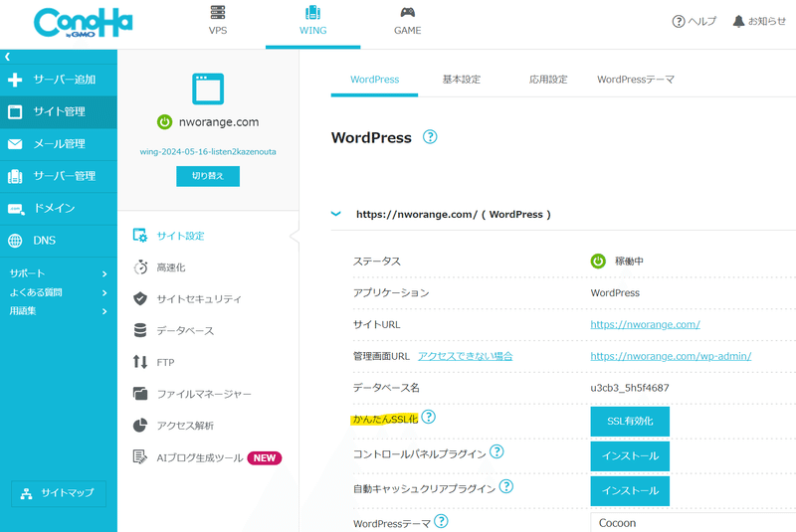Click database name u3cb3_5h5f4687

tap(630, 388)
